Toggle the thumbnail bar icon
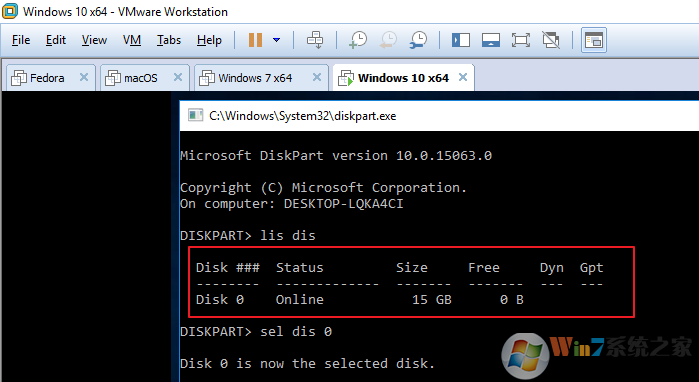Screen dimensions: 699x382 pos(490,40)
